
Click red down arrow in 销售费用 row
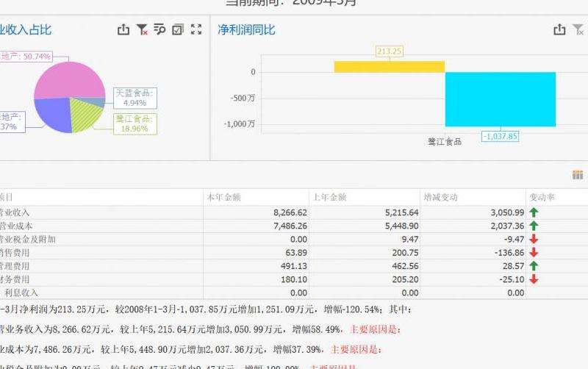(534, 253)
